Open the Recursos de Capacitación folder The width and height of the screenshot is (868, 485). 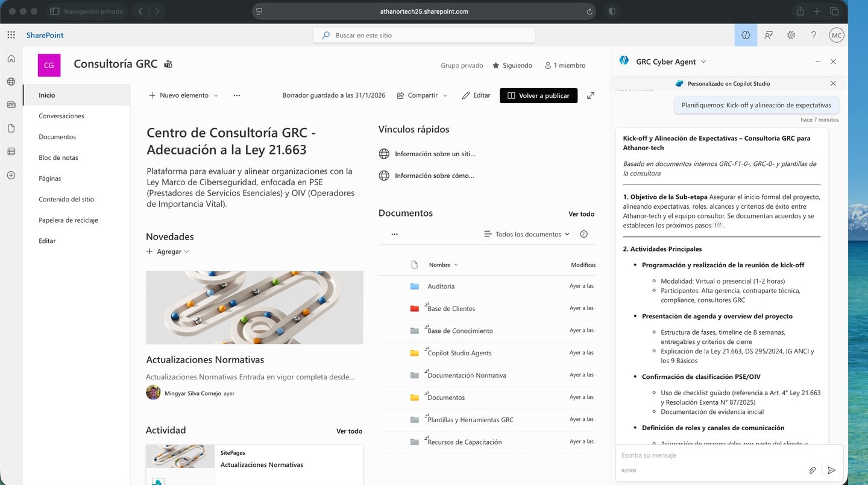tap(464, 442)
